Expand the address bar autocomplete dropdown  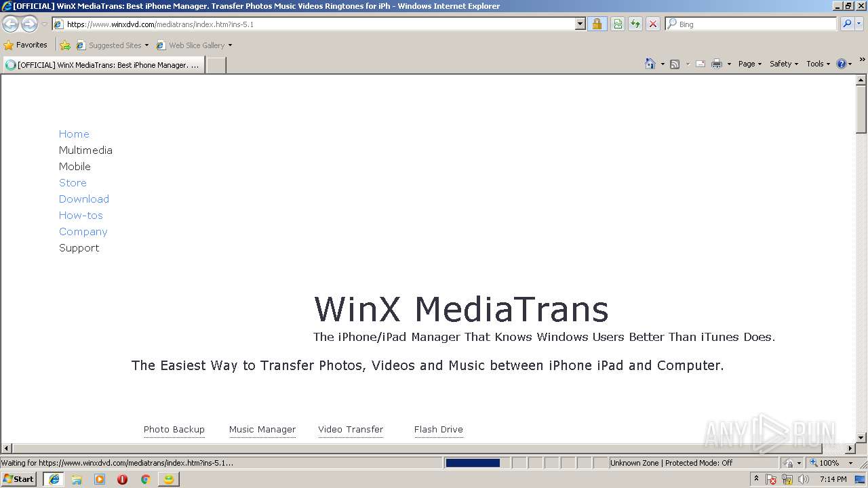click(x=580, y=24)
